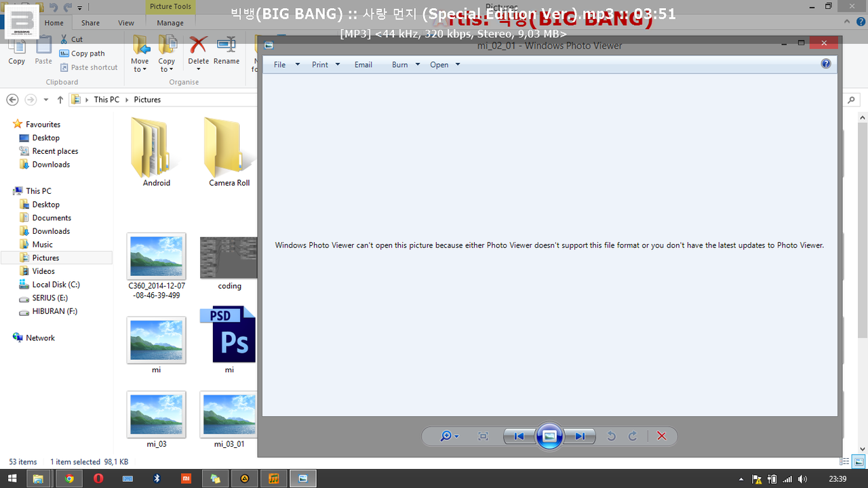Click Pictures in the address bar

147,100
